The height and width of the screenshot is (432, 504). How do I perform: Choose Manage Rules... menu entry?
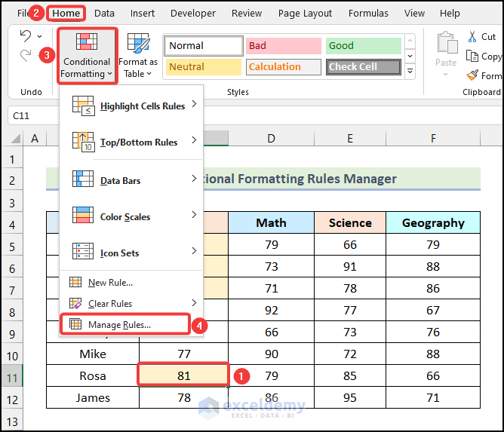pyautogui.click(x=125, y=324)
